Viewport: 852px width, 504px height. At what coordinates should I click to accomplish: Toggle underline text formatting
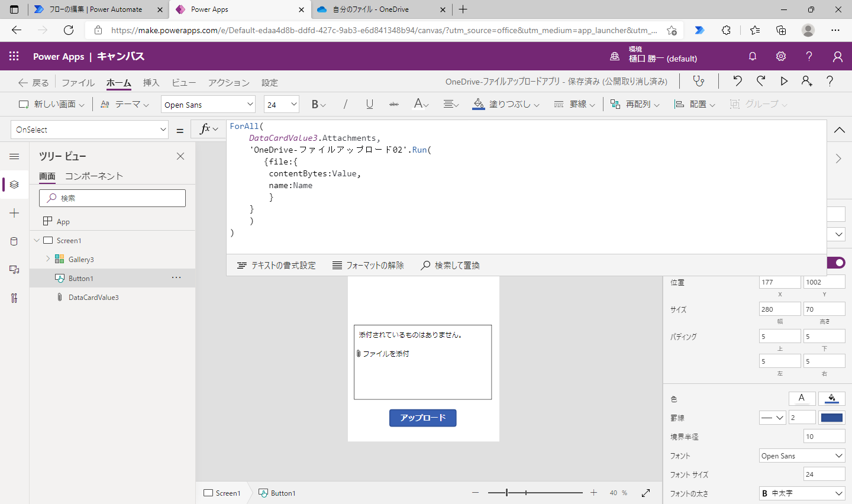click(x=369, y=104)
